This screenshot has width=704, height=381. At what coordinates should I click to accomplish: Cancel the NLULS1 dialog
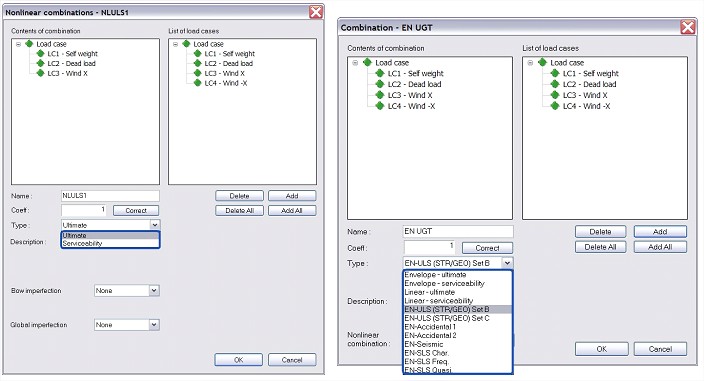(x=292, y=360)
